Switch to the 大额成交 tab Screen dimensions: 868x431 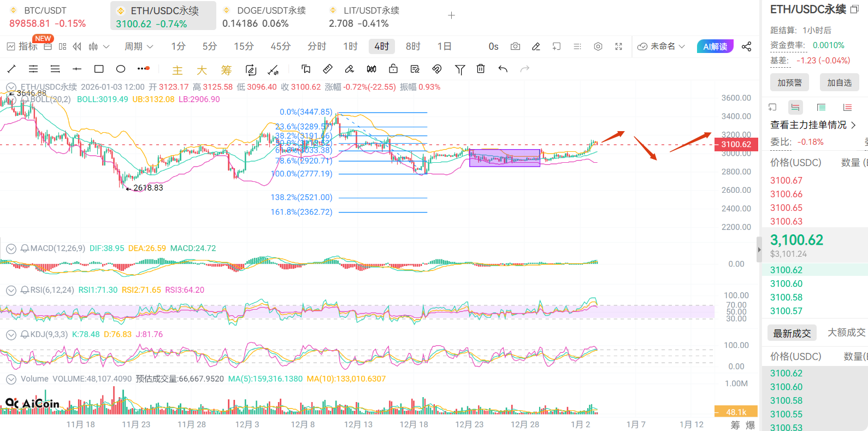[x=846, y=332]
